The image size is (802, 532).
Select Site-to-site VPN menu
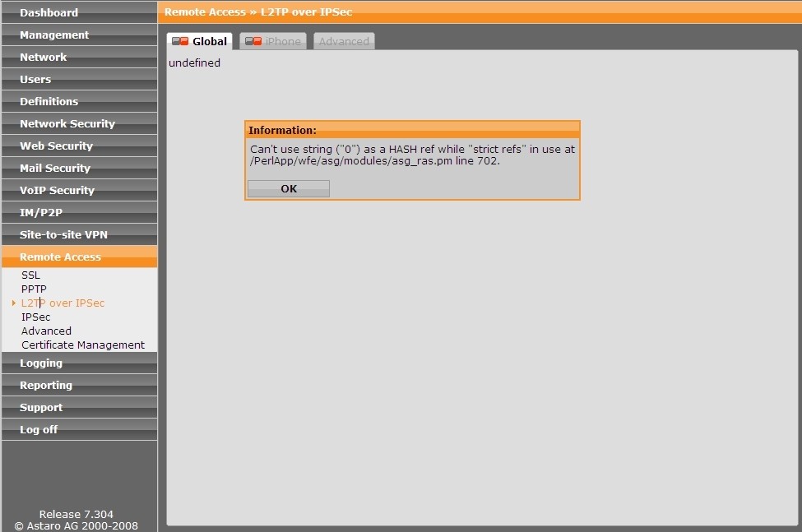click(63, 234)
